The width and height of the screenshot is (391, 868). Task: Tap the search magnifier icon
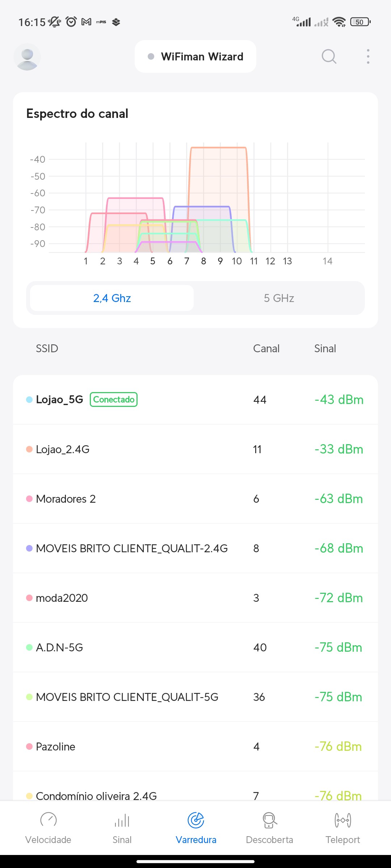tap(329, 56)
